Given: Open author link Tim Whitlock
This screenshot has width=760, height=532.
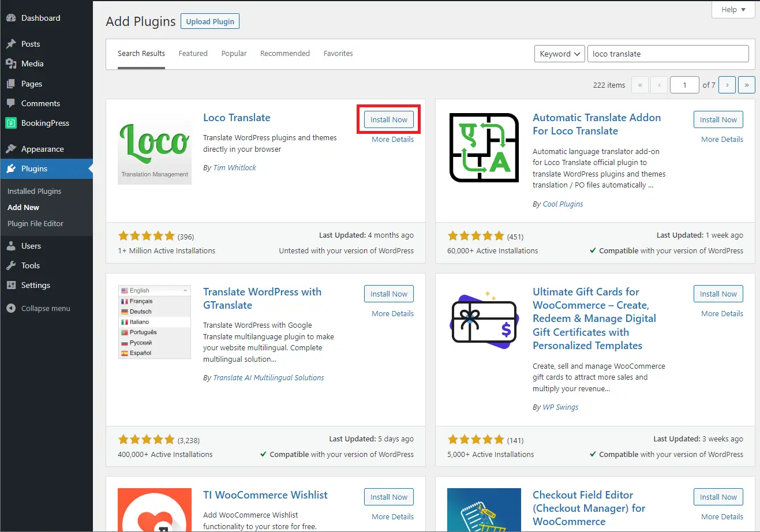Looking at the screenshot, I should click(235, 167).
